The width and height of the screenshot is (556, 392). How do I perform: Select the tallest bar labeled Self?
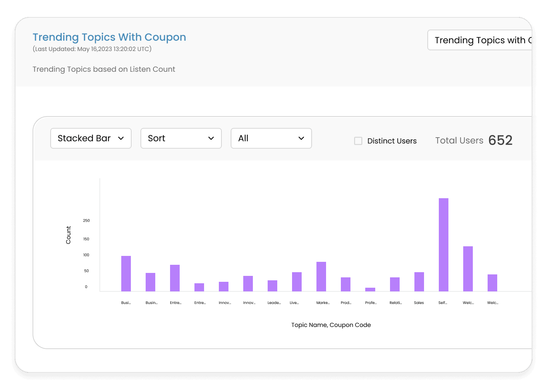tap(443, 244)
